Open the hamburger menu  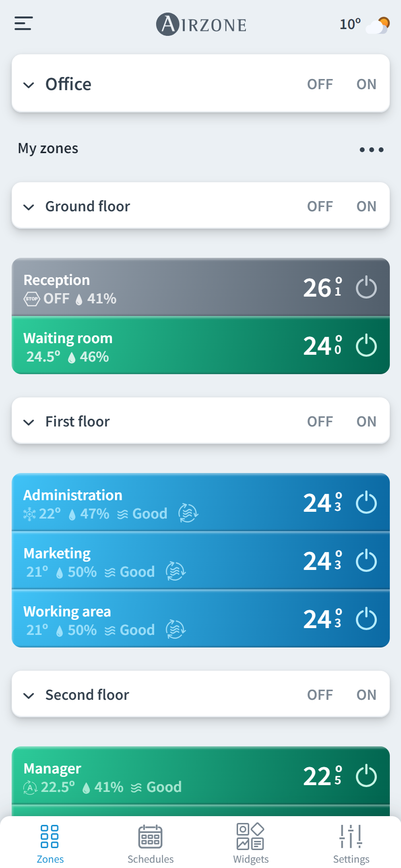click(x=23, y=23)
